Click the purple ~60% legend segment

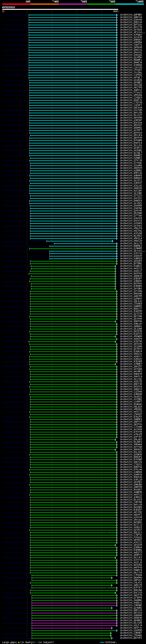73,4
